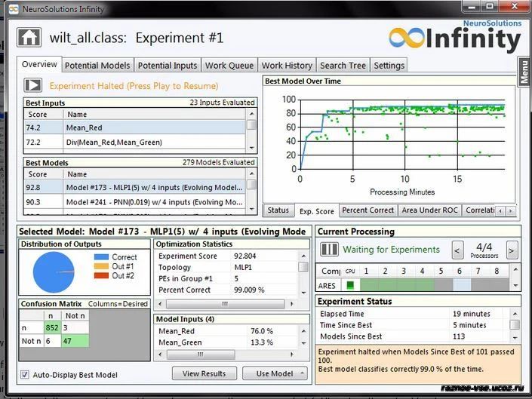Click the Correct blue legend swatch
Viewport: 532px width, 399px height.
pyautogui.click(x=101, y=257)
